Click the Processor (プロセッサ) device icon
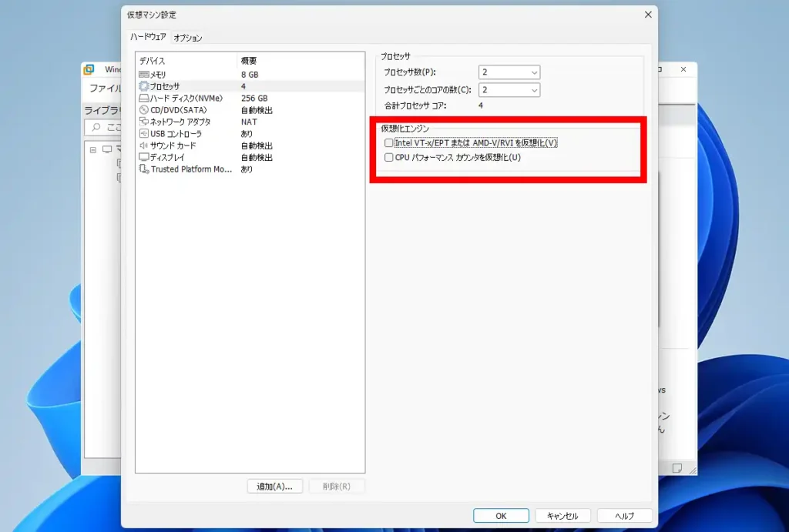Image resolution: width=789 pixels, height=532 pixels. [144, 86]
